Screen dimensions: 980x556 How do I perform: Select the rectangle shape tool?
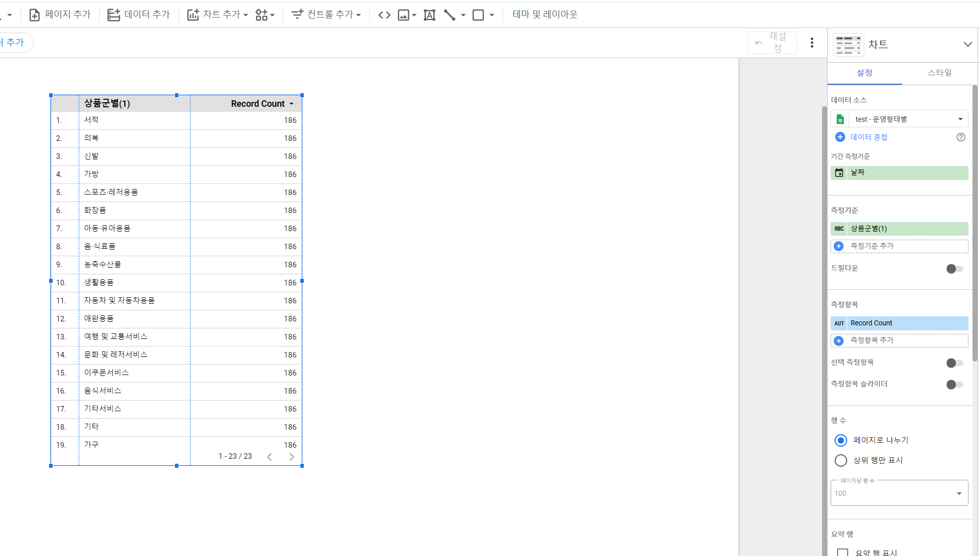[x=478, y=15]
